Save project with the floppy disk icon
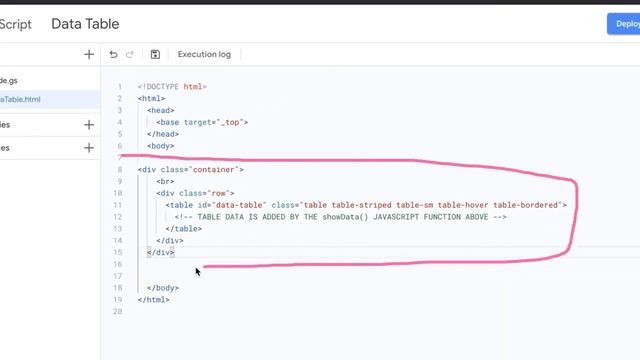This screenshot has height=360, width=640. click(x=155, y=54)
